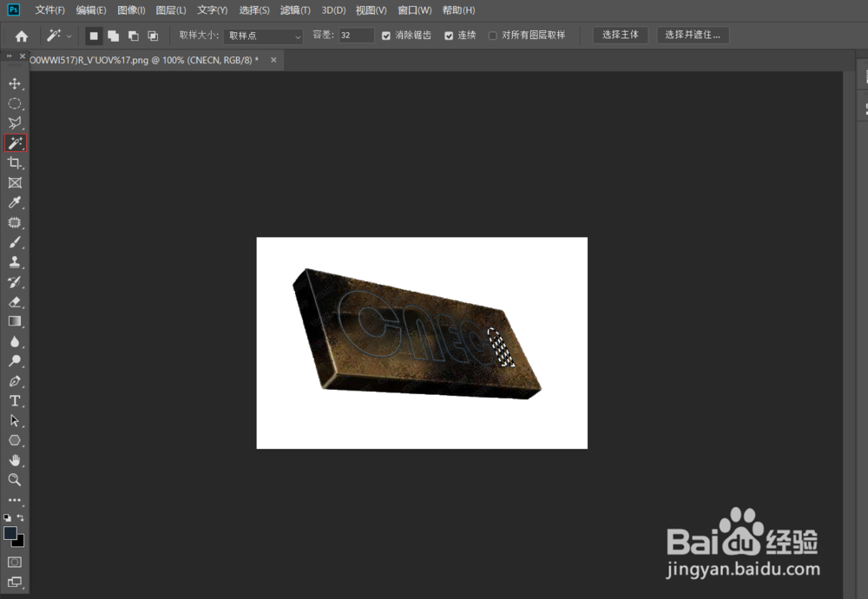Viewport: 868px width, 599px height.
Task: Uncheck the 连续 option
Action: 448,35
